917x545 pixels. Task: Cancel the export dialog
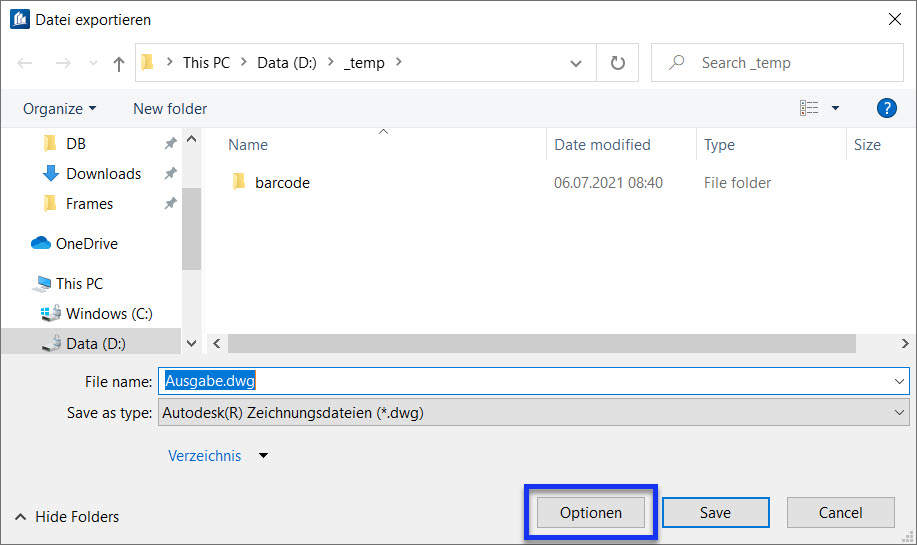(x=840, y=512)
